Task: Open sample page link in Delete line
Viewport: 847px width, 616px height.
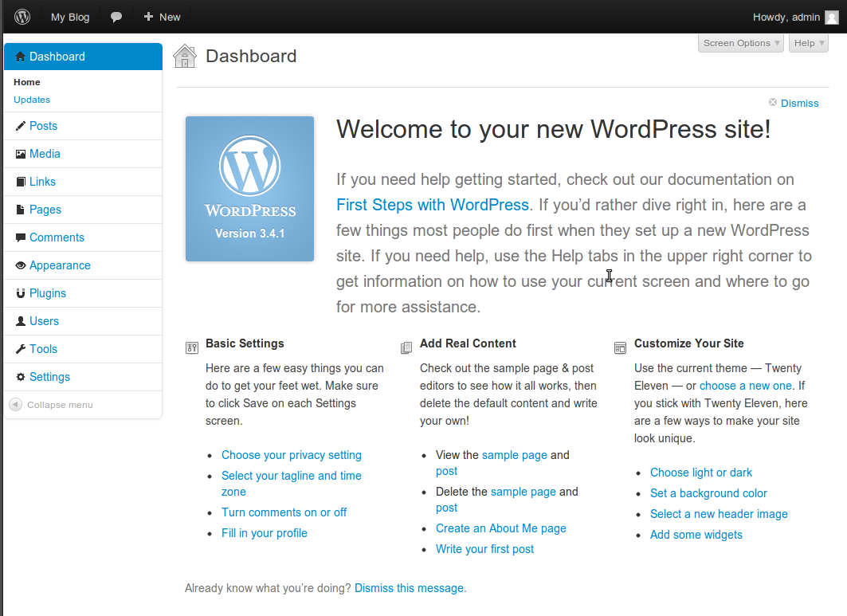Action: (x=523, y=492)
